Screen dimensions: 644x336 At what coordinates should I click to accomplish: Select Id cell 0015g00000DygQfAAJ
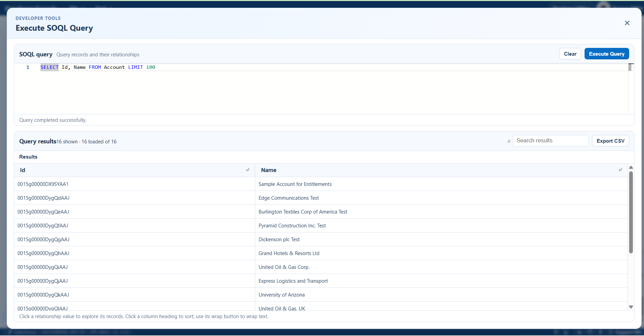pos(134,226)
